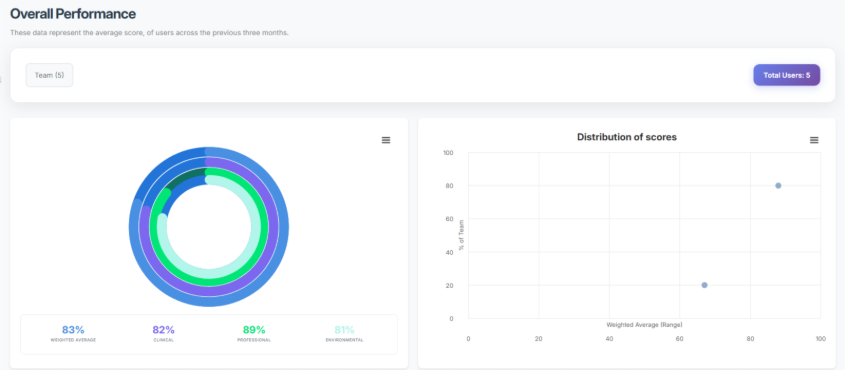
Task: Click the Weighted Average (Range) axis label
Action: pos(644,325)
